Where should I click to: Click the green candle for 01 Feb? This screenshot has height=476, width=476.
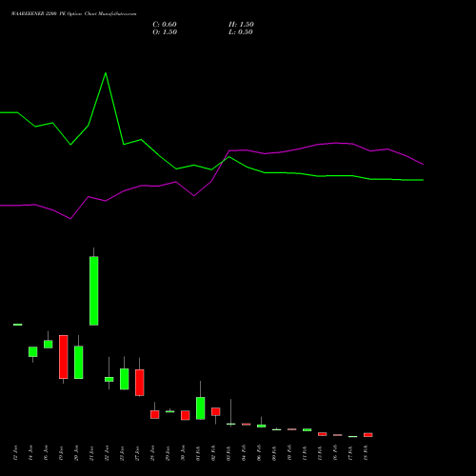click(201, 408)
